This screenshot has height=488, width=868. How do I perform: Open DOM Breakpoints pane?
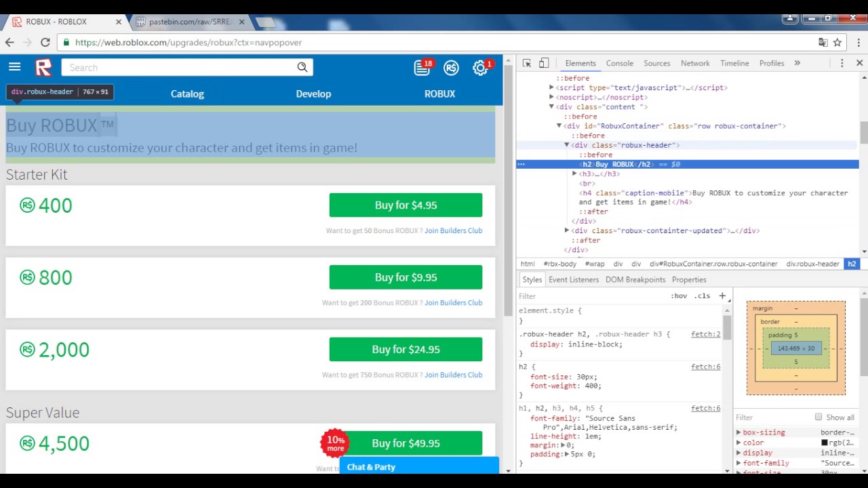(635, 279)
